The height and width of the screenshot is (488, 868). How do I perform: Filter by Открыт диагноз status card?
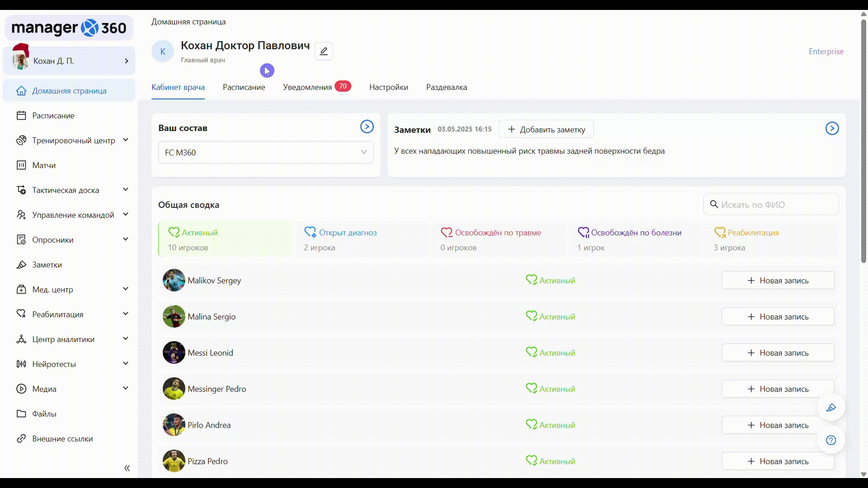tap(362, 239)
